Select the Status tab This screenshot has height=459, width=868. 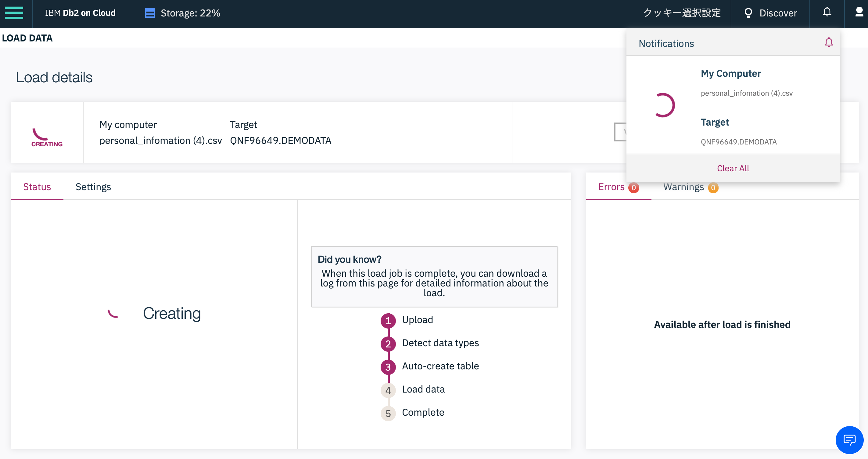pos(37,187)
